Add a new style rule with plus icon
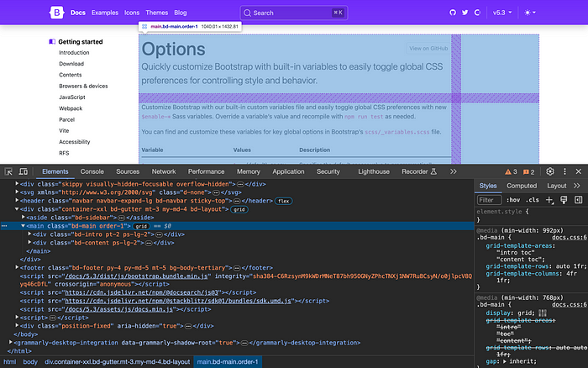The height and width of the screenshot is (368, 588). pyautogui.click(x=549, y=200)
